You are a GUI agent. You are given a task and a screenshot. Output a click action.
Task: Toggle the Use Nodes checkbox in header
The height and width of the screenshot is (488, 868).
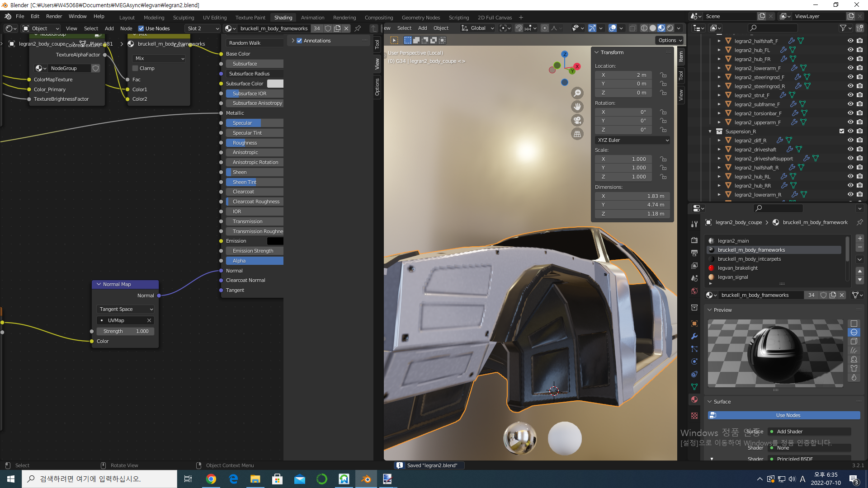(141, 28)
